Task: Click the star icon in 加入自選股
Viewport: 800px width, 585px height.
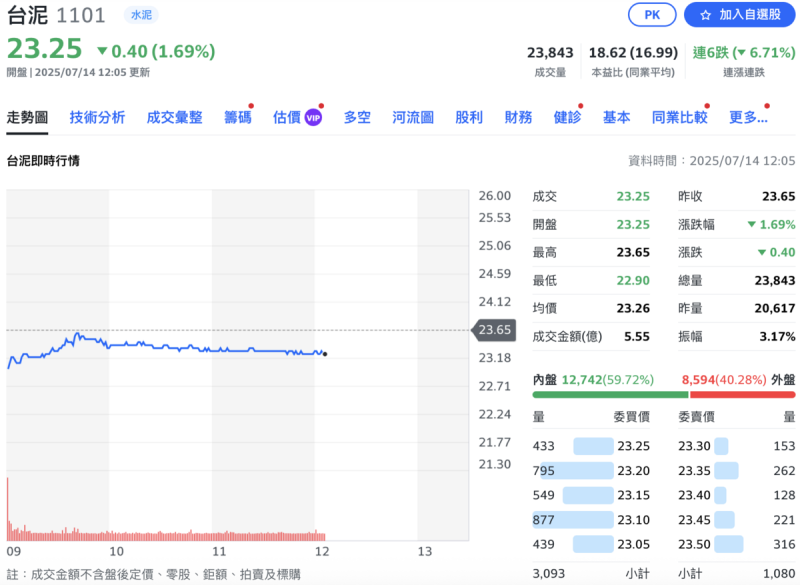Action: point(706,15)
